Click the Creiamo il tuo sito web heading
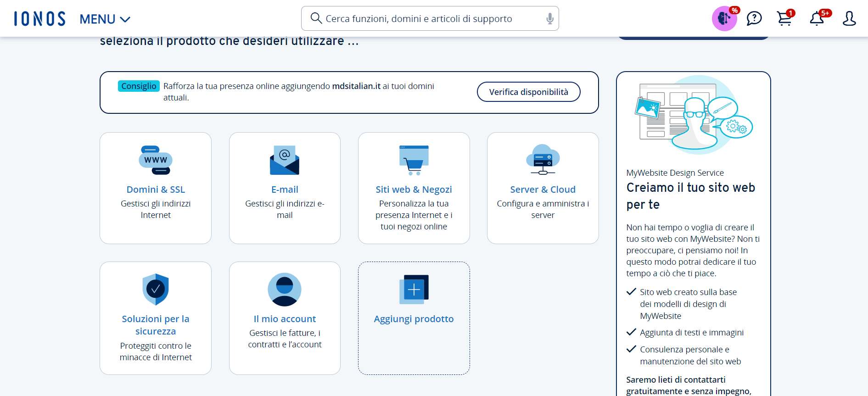 tap(690, 196)
